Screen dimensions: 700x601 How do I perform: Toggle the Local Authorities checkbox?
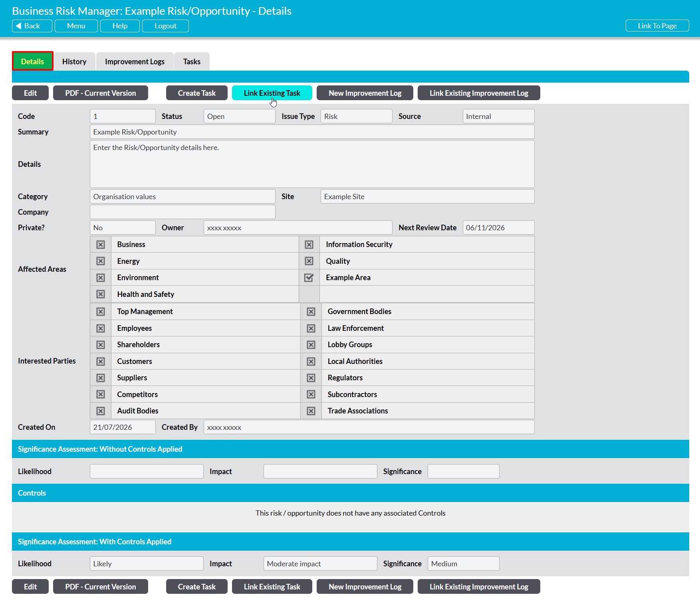311,362
